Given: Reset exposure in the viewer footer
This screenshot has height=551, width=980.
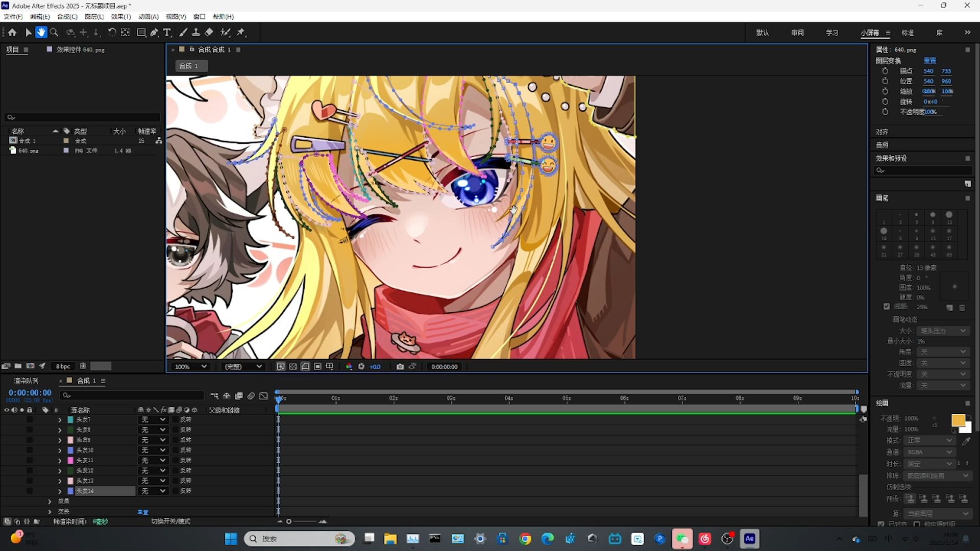Looking at the screenshot, I should tap(361, 366).
